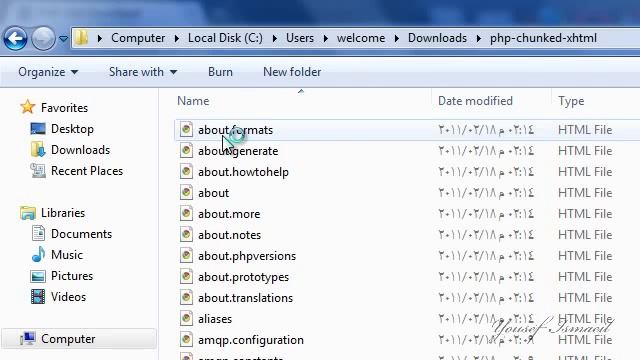Open the Music library
This screenshot has height=360, width=640.
67,255
